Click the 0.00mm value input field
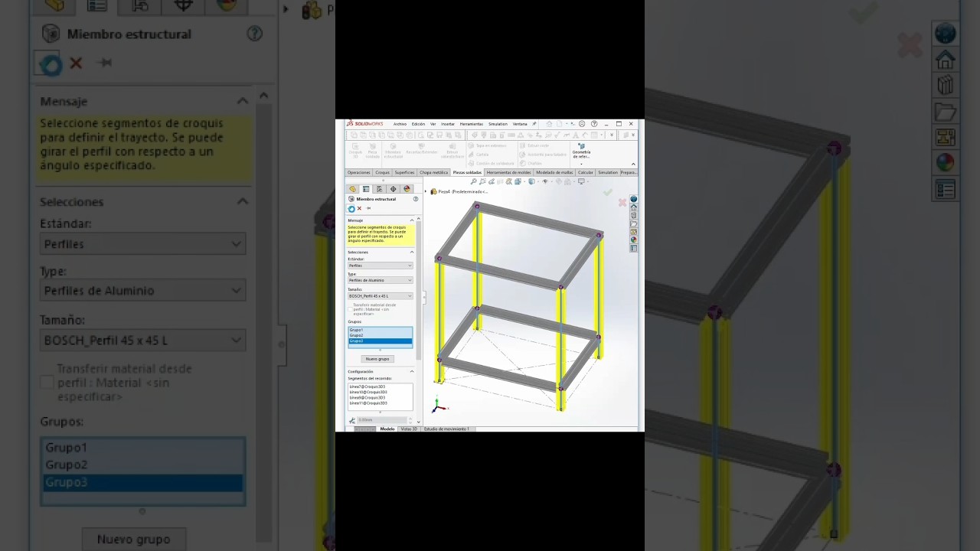 (381, 420)
